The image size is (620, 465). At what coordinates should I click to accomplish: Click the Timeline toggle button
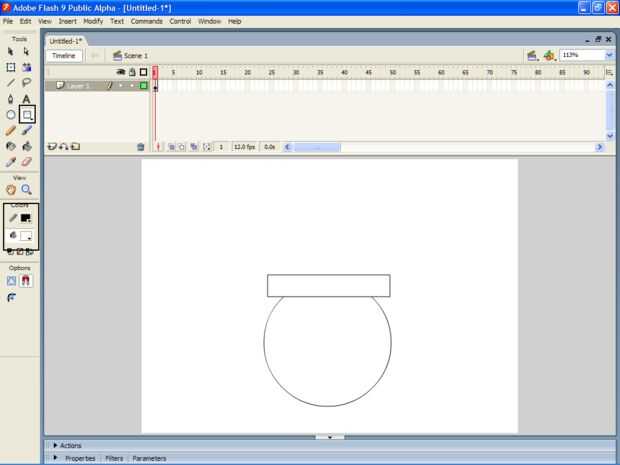pos(64,56)
